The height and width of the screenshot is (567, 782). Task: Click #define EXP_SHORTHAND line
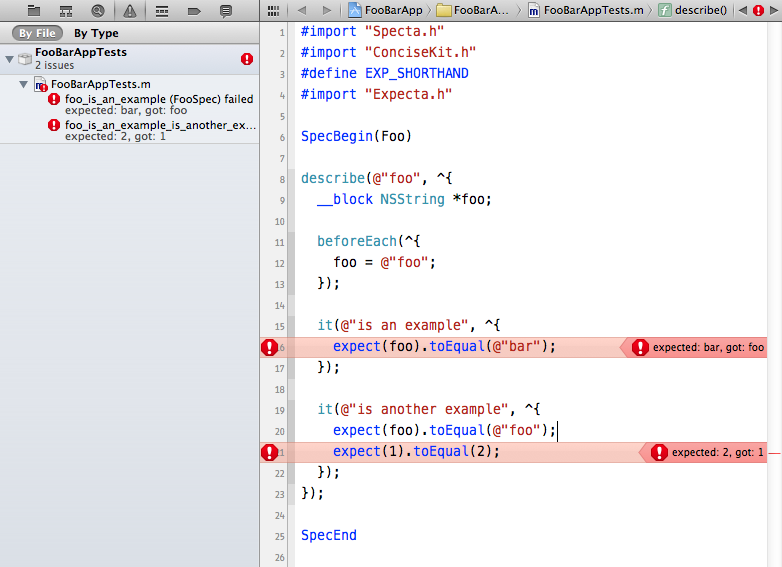tap(385, 73)
